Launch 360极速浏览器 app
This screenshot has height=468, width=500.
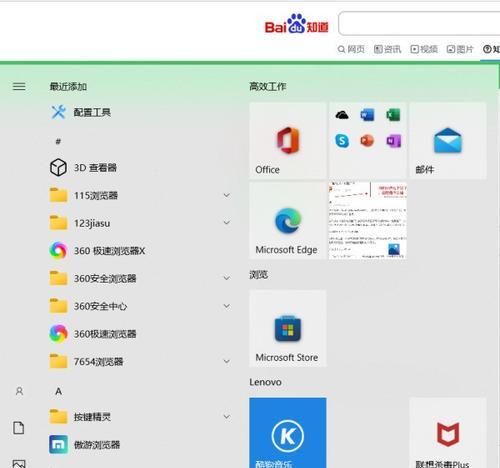click(93, 334)
